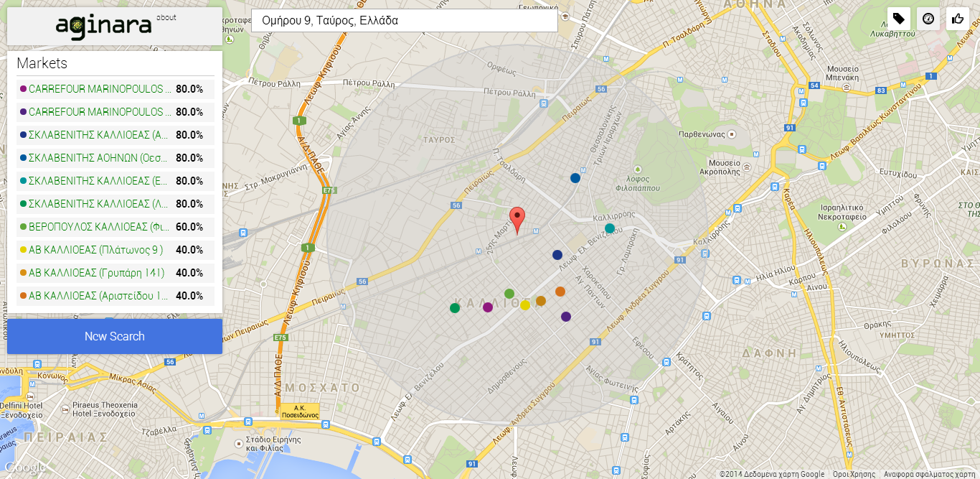Click the red location pin on map
This screenshot has height=479, width=980.
pos(517,220)
